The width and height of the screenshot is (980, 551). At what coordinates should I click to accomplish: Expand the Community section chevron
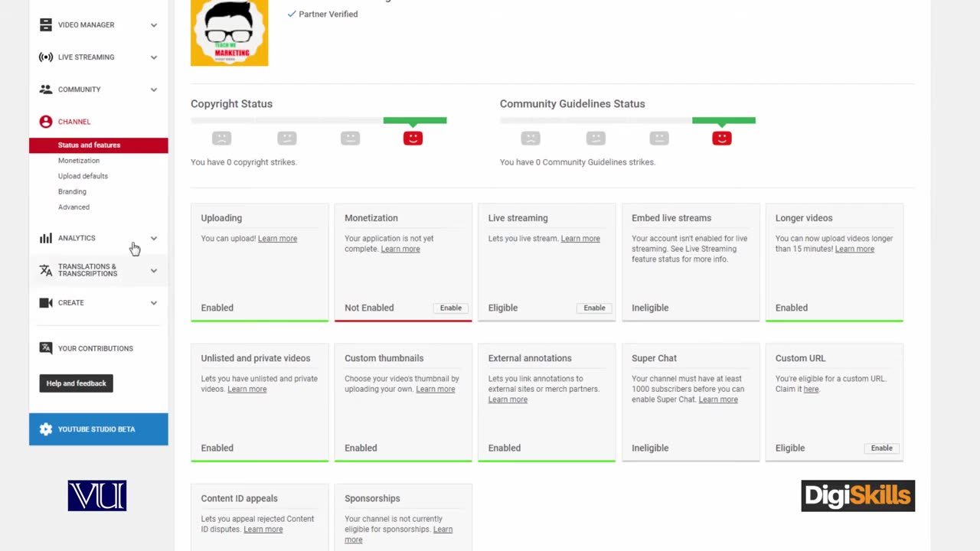pos(154,90)
